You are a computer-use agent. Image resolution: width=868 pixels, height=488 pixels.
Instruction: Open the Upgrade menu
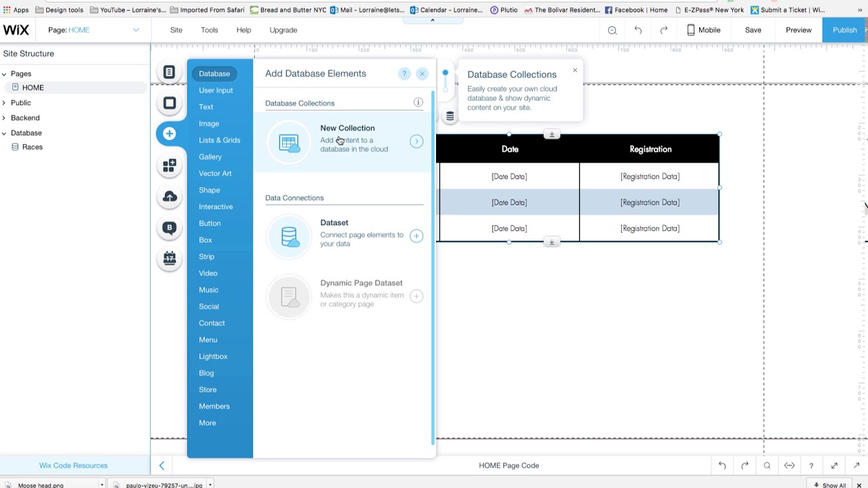pos(283,30)
